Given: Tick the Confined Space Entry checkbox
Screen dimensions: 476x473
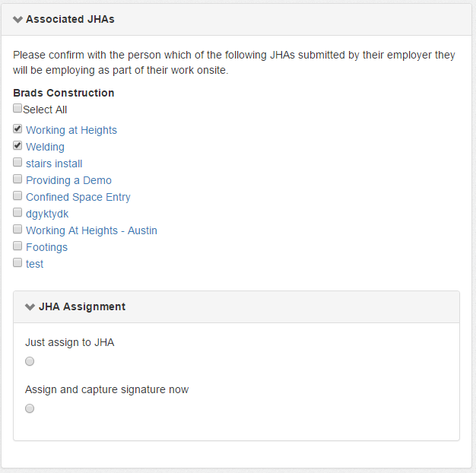Looking at the screenshot, I should click(x=17, y=196).
